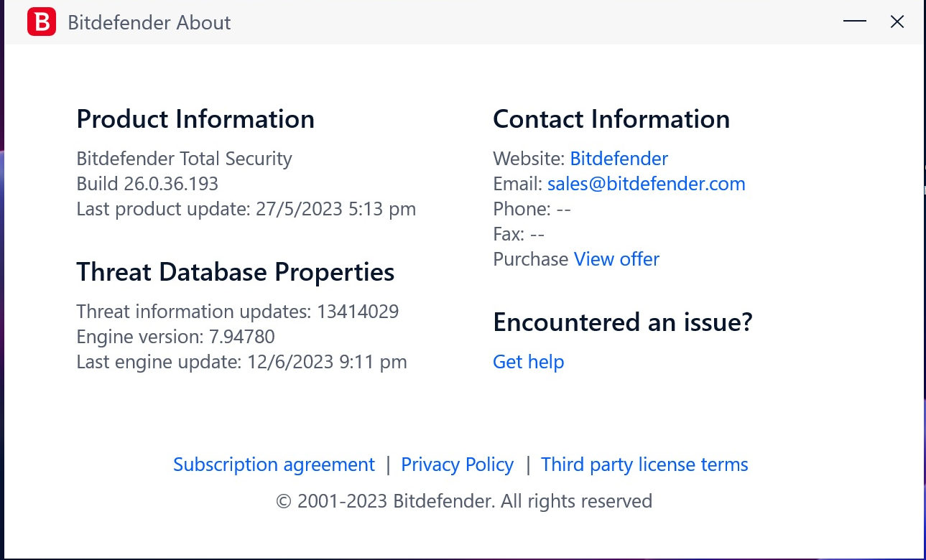This screenshot has height=560, width=926.
Task: Click the copyright 2001-2023 Bitdefender notice
Action: coord(463,501)
